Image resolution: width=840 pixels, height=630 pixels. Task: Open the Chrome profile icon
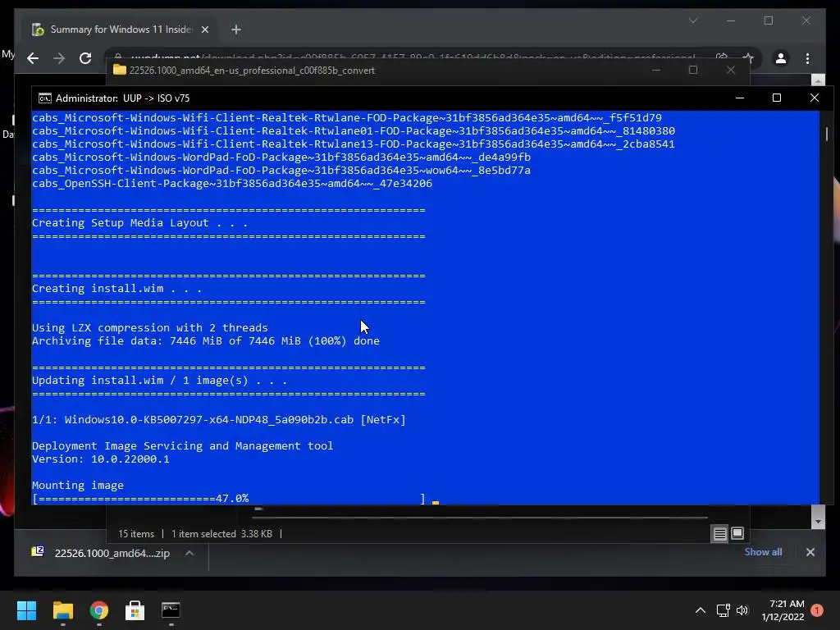coord(781,58)
